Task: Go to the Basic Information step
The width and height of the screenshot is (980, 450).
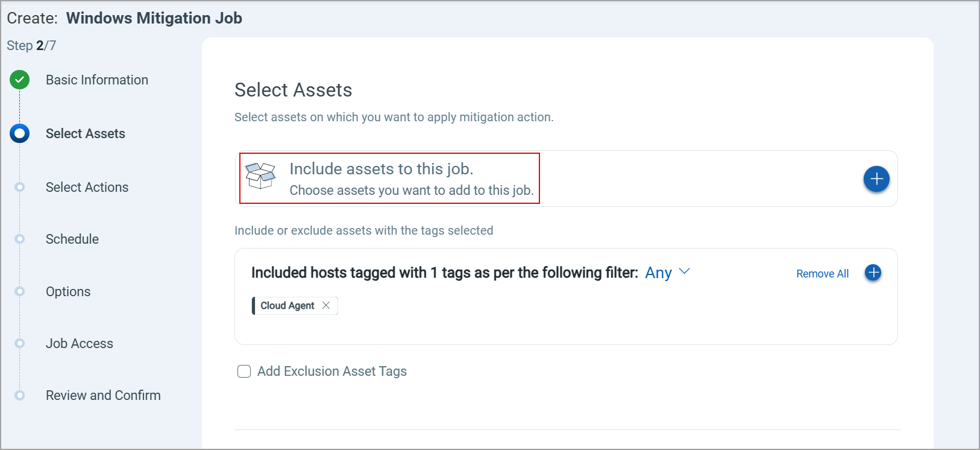Action: click(x=96, y=80)
